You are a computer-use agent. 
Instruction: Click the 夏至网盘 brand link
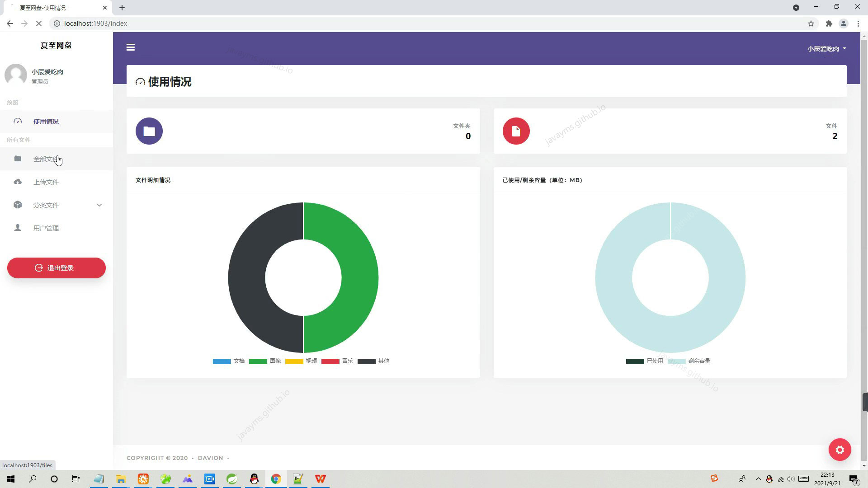[56, 45]
